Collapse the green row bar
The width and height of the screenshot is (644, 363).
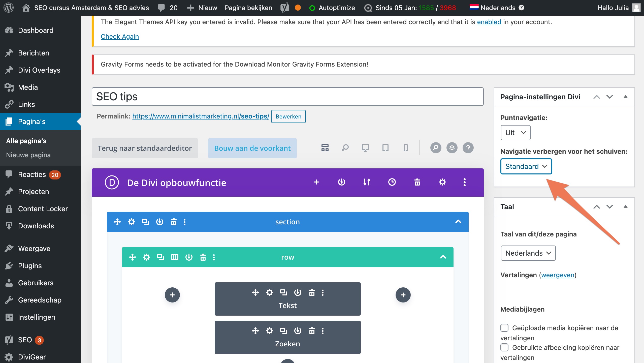coord(443,257)
